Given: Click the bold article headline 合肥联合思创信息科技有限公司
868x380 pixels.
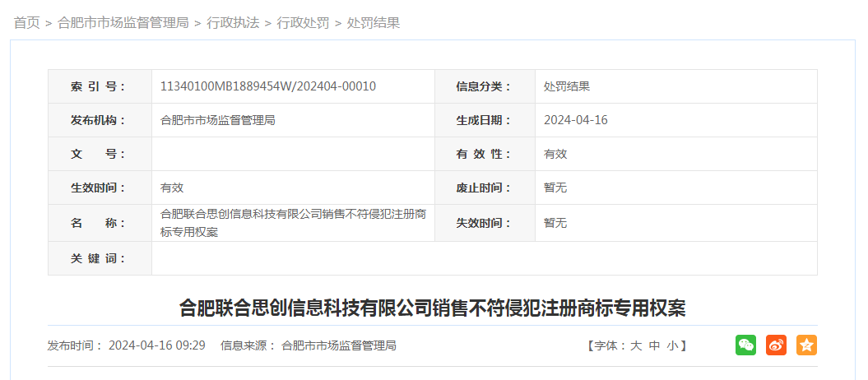Looking at the screenshot, I should (x=432, y=308).
